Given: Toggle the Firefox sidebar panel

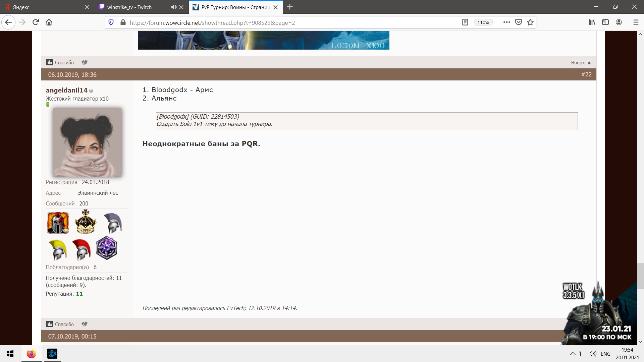Looking at the screenshot, I should tap(605, 22).
